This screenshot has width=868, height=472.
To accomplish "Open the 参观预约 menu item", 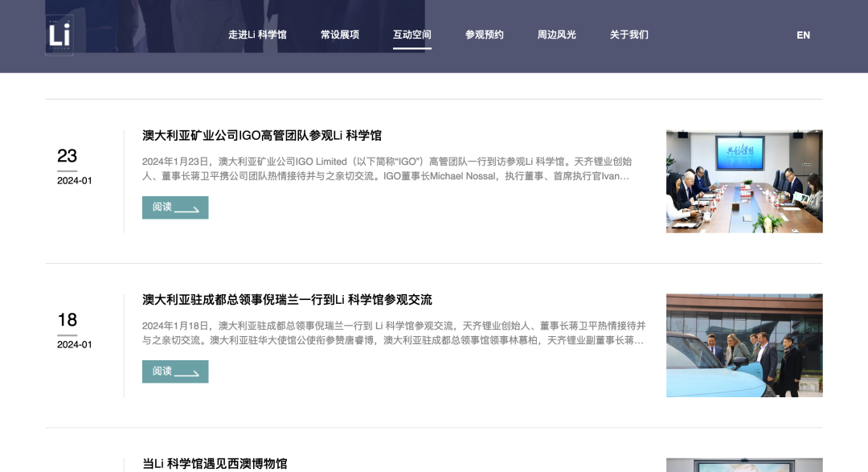I will coord(484,35).
